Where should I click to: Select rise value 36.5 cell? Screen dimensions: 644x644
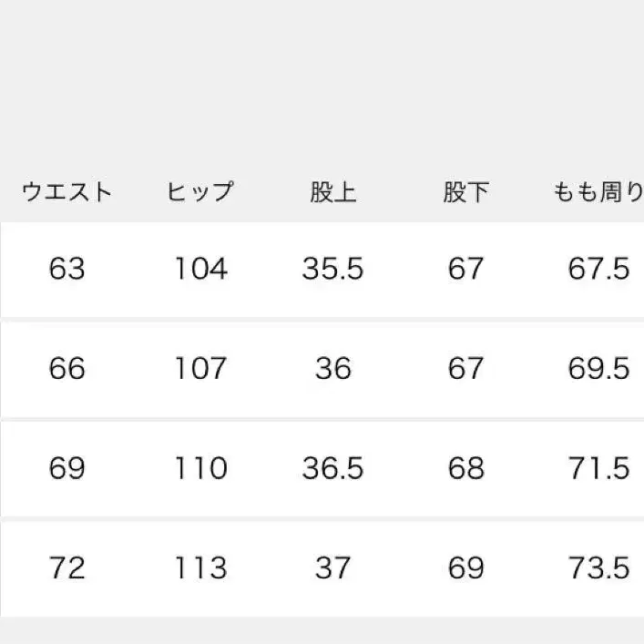click(x=332, y=468)
